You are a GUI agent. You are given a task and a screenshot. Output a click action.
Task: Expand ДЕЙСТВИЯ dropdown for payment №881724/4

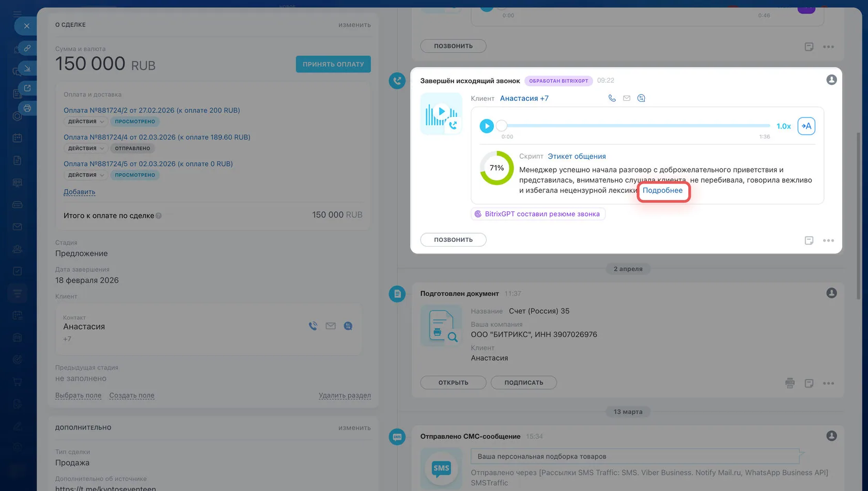coord(86,148)
